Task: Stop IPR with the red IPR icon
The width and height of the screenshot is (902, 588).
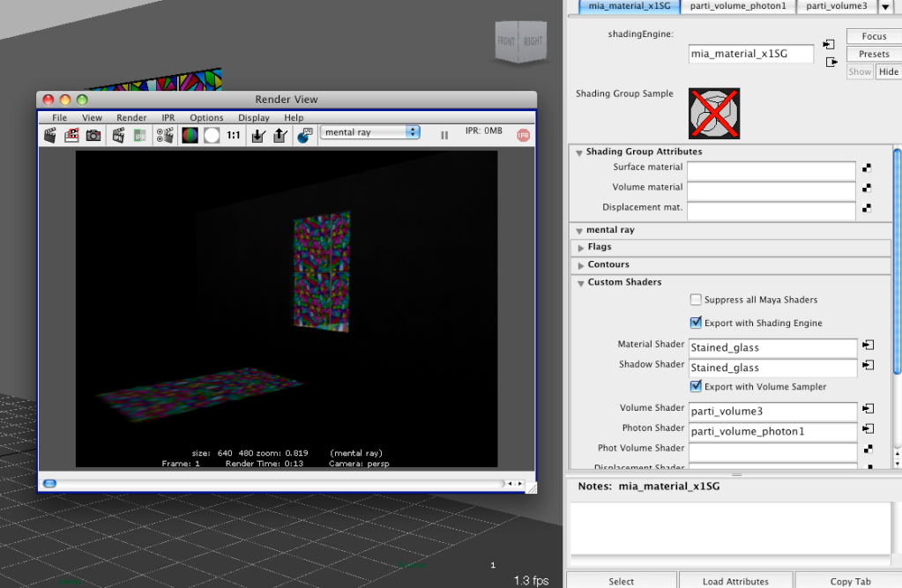Action: [523, 135]
